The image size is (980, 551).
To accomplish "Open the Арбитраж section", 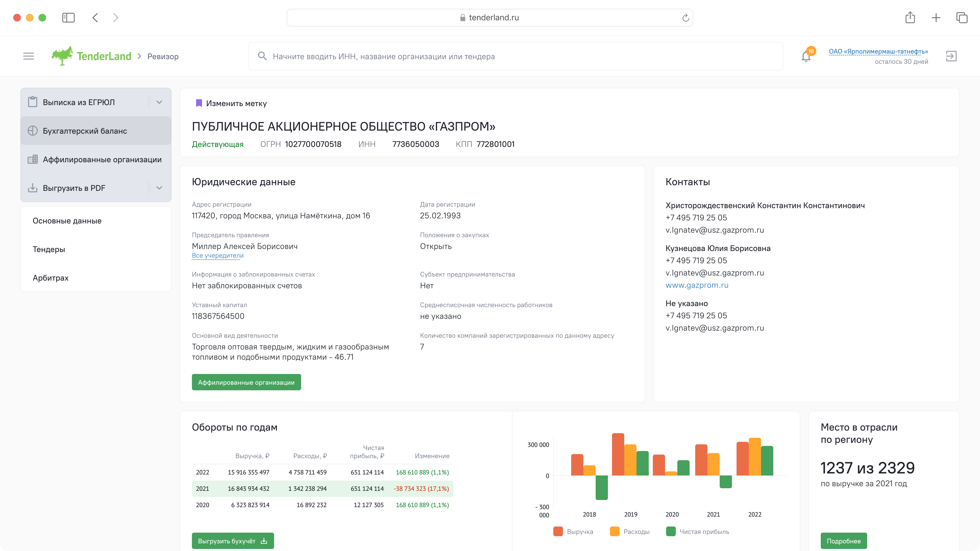I will coord(51,278).
